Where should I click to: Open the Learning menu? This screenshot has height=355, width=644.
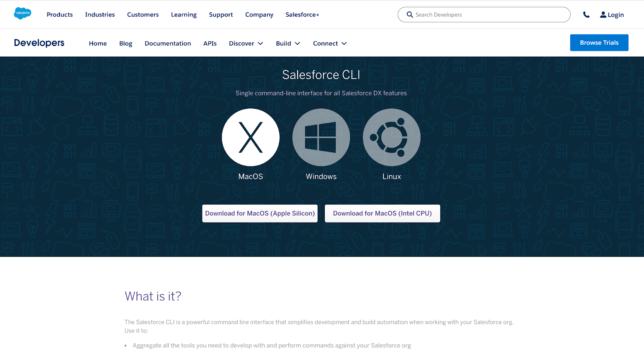click(x=184, y=14)
